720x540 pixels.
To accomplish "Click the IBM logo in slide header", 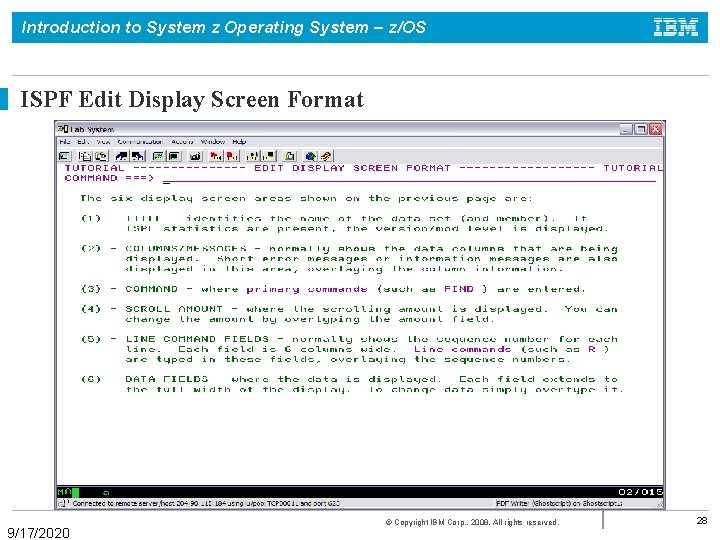I will (676, 27).
